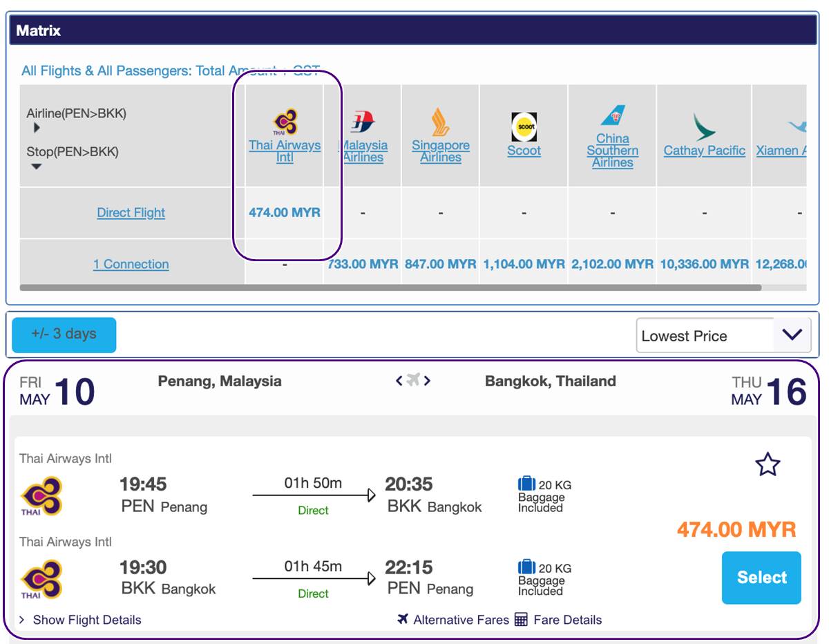829x644 pixels.
Task: Click the baggage icon on the 19:45 flight
Action: tap(526, 484)
